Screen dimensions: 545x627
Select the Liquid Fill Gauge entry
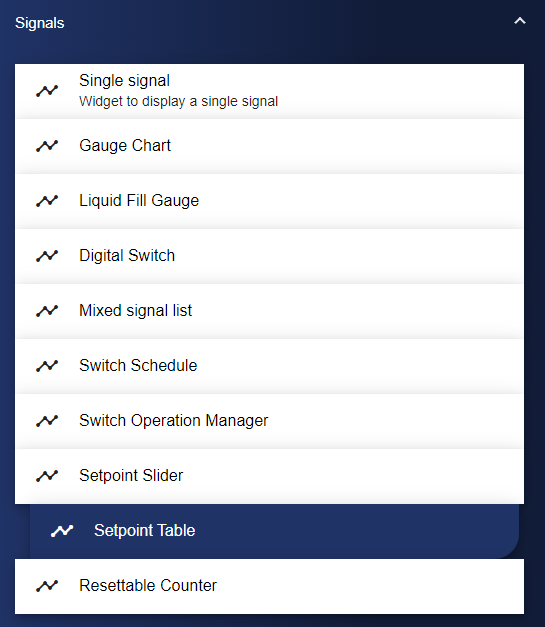[x=269, y=201]
